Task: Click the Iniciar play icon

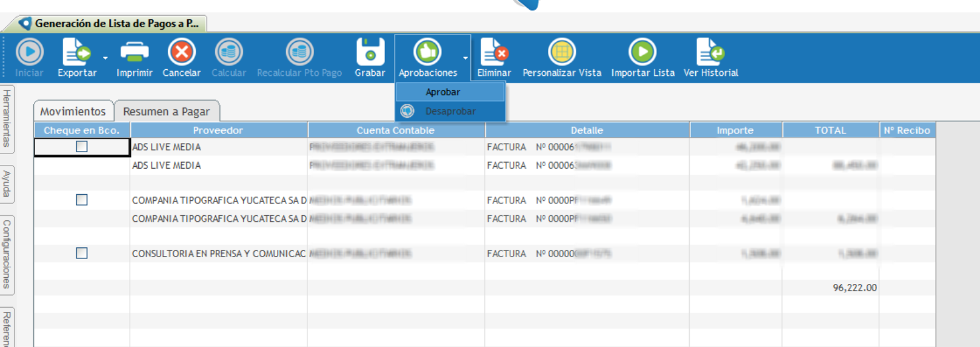Action: click(x=29, y=52)
